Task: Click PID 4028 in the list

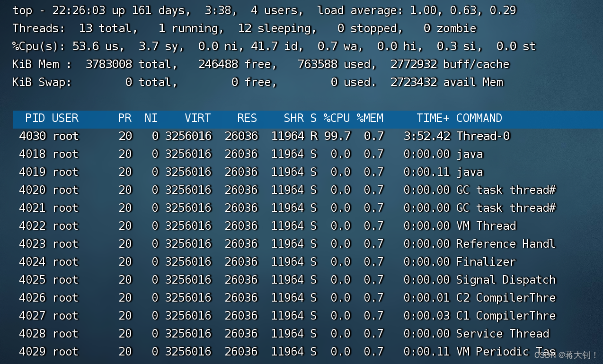Action: pos(33,334)
